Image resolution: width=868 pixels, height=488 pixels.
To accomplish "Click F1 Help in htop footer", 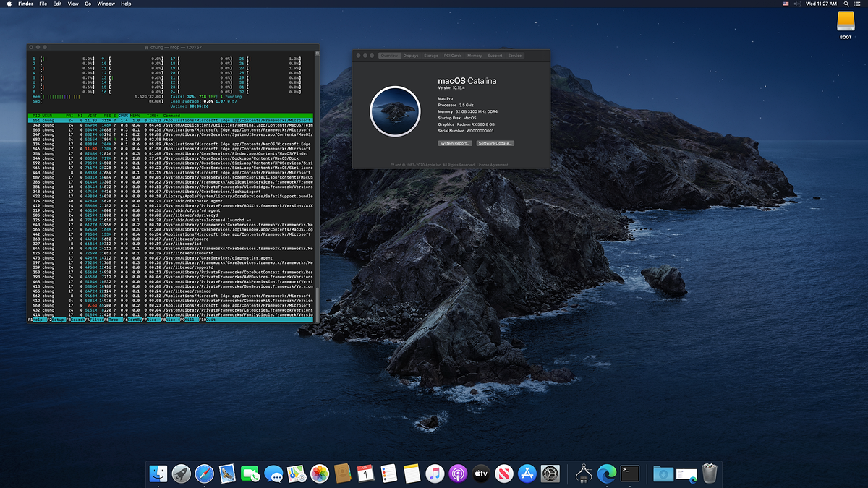I will (x=38, y=319).
